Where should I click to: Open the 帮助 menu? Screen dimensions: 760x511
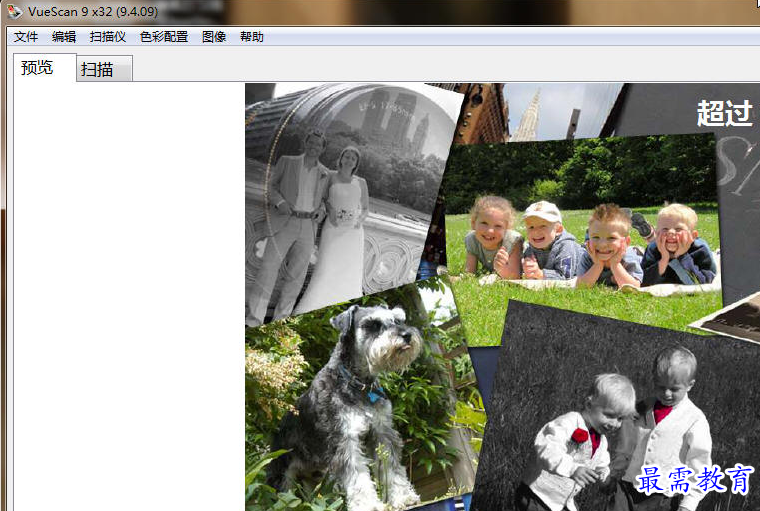252,37
